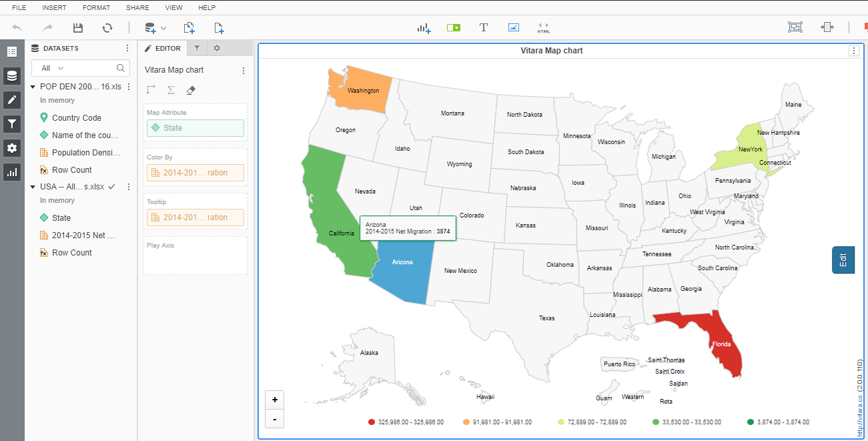
Task: Add a new visualization with the chart-plus icon
Action: (x=424, y=27)
